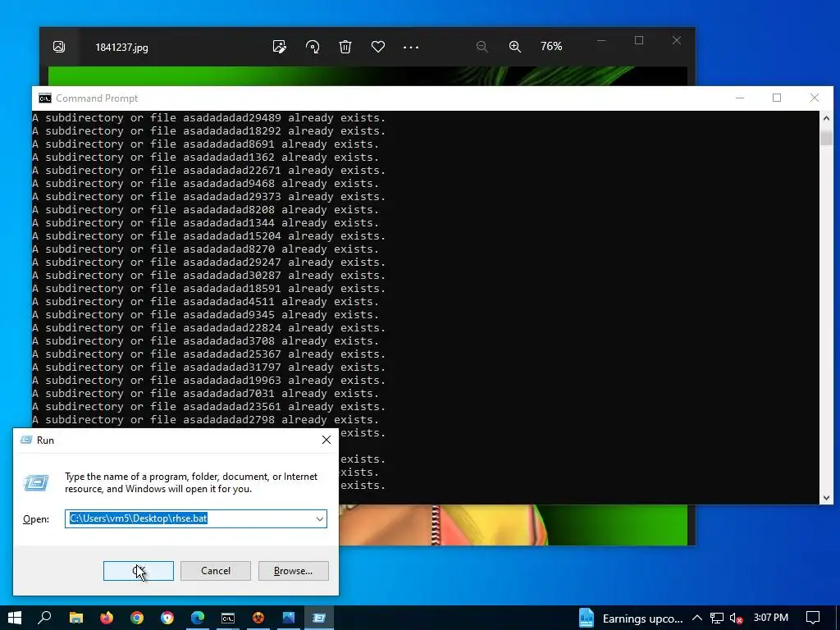Open File Explorer from the taskbar
The image size is (840, 630).
76,618
